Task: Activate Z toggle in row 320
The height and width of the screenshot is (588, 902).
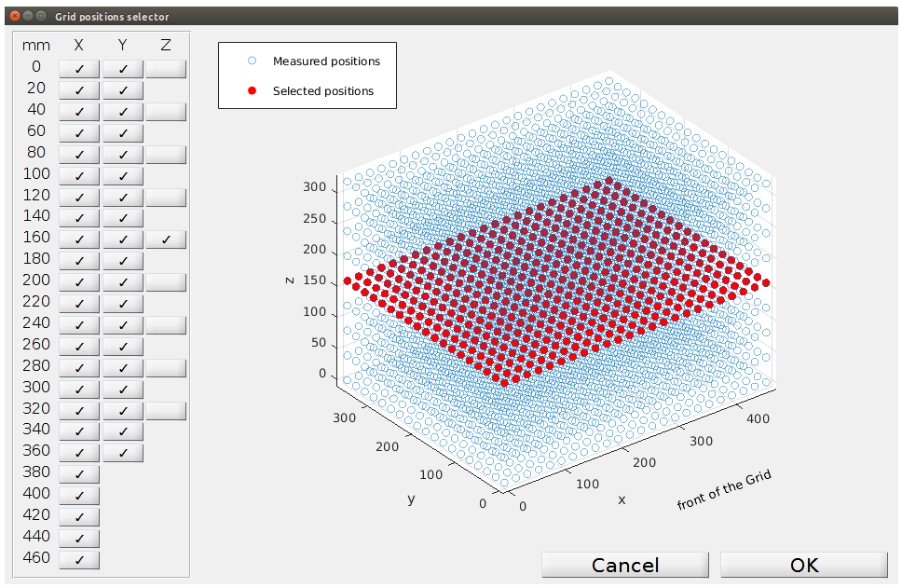Action: (166, 410)
